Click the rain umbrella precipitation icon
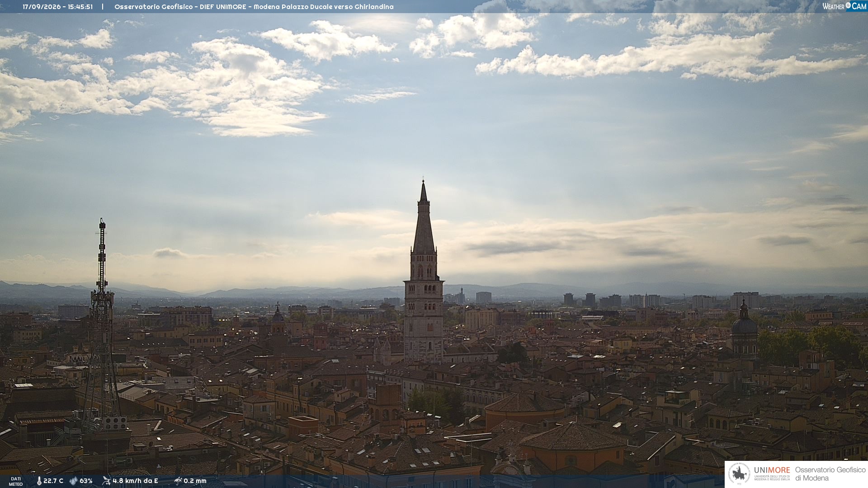868x488 pixels. 178,481
